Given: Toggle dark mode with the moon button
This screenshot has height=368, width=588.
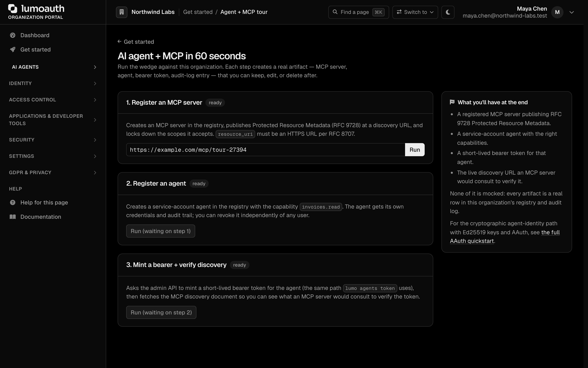Looking at the screenshot, I should coord(448,12).
